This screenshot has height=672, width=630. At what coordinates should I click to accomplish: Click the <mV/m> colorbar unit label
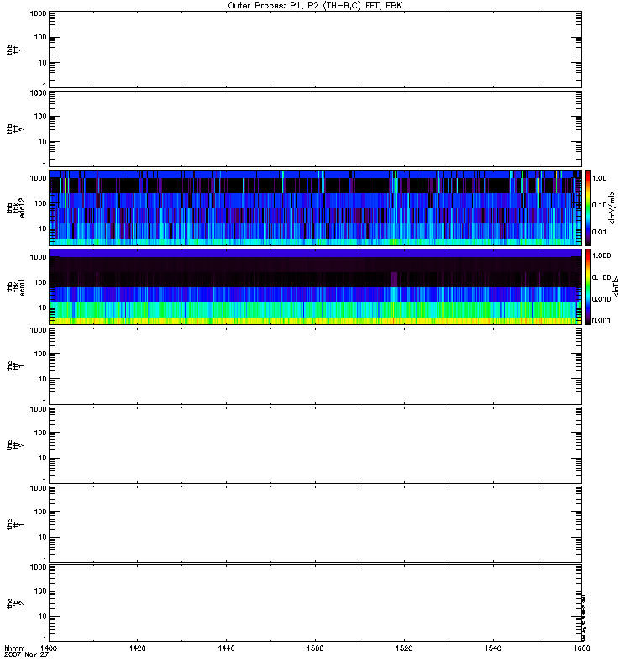coord(618,207)
